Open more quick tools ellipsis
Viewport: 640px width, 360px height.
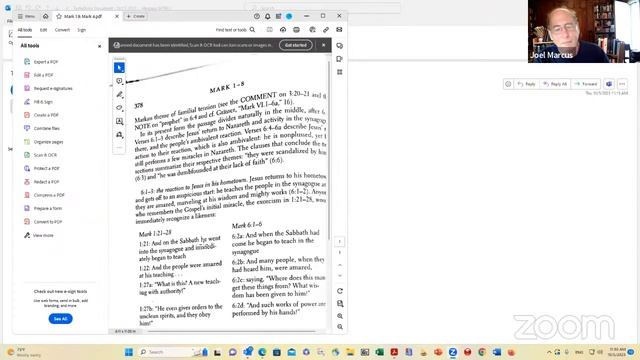[119, 147]
